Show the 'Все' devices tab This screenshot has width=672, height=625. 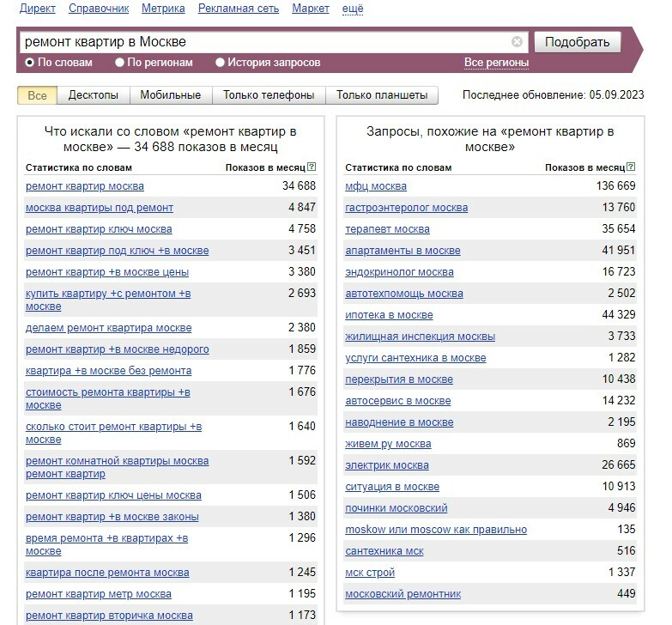[37, 95]
